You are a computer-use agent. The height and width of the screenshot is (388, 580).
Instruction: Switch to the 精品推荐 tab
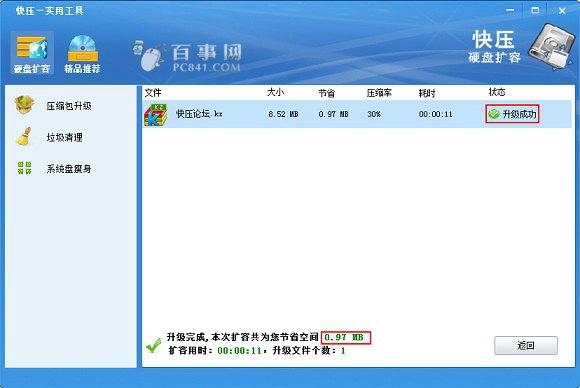[82, 53]
